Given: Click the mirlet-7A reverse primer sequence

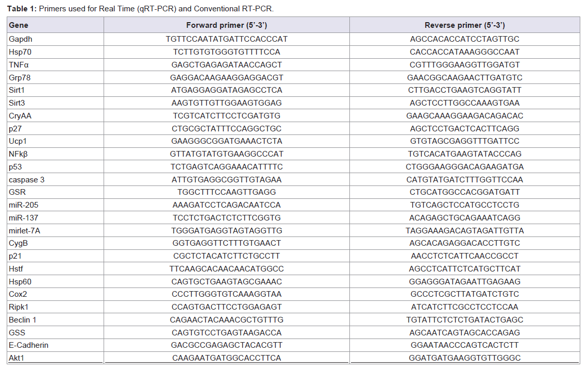Looking at the screenshot, I should tap(464, 230).
